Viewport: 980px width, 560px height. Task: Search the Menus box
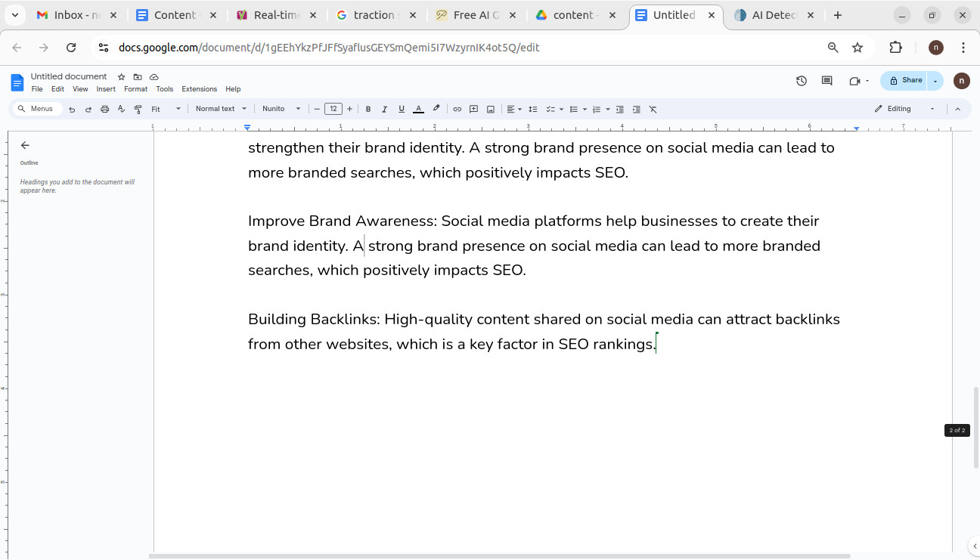(x=36, y=109)
